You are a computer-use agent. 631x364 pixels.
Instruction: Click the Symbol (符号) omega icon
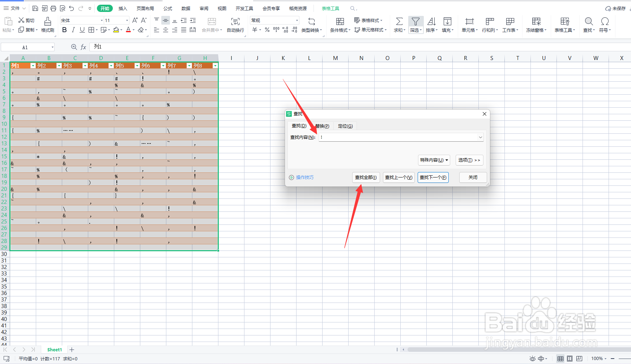tap(605, 21)
